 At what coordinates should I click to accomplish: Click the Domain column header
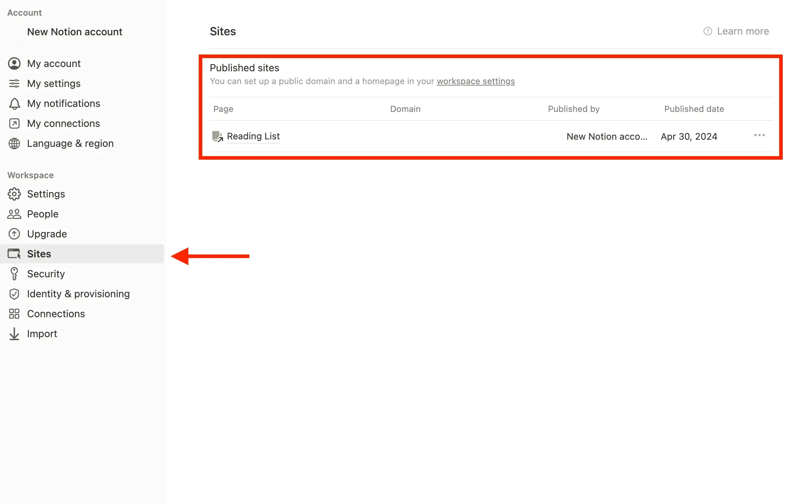click(x=405, y=109)
